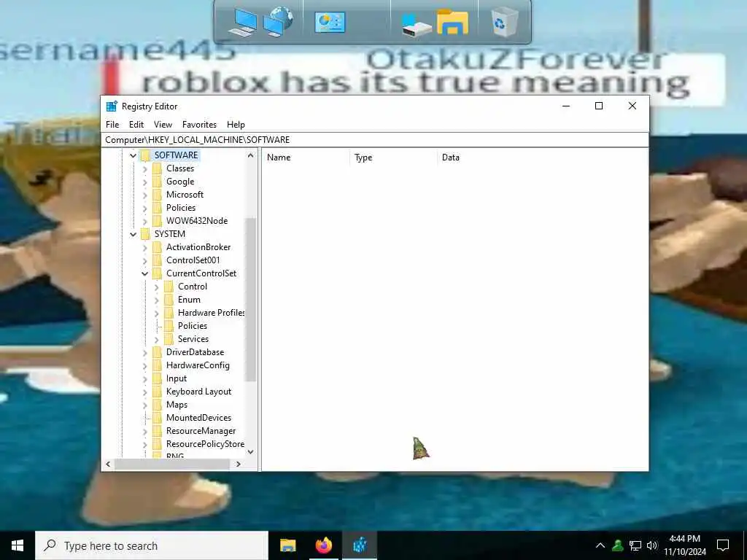
Task: Open File Explorer from the taskbar
Action: coord(287,545)
